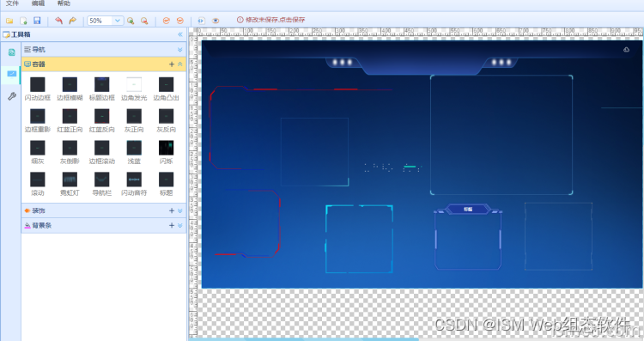644x341 pixels.
Task: Click the zoom out magnifier icon
Action: click(144, 21)
